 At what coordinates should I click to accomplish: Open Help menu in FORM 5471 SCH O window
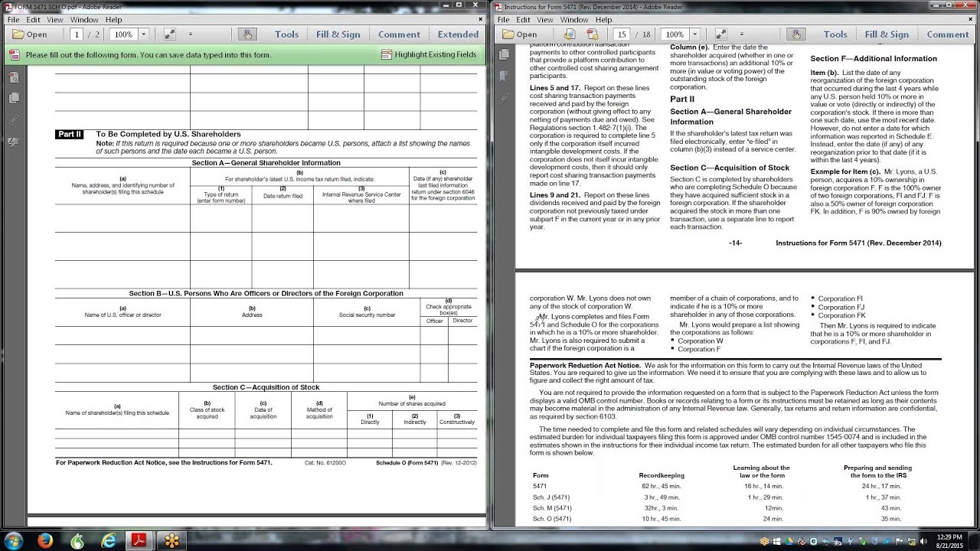coord(114,20)
